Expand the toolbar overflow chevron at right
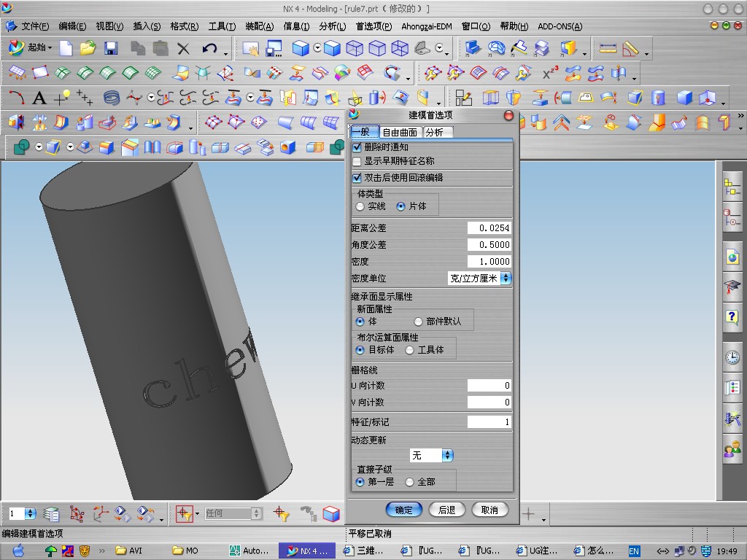The image size is (747, 560). click(x=740, y=115)
